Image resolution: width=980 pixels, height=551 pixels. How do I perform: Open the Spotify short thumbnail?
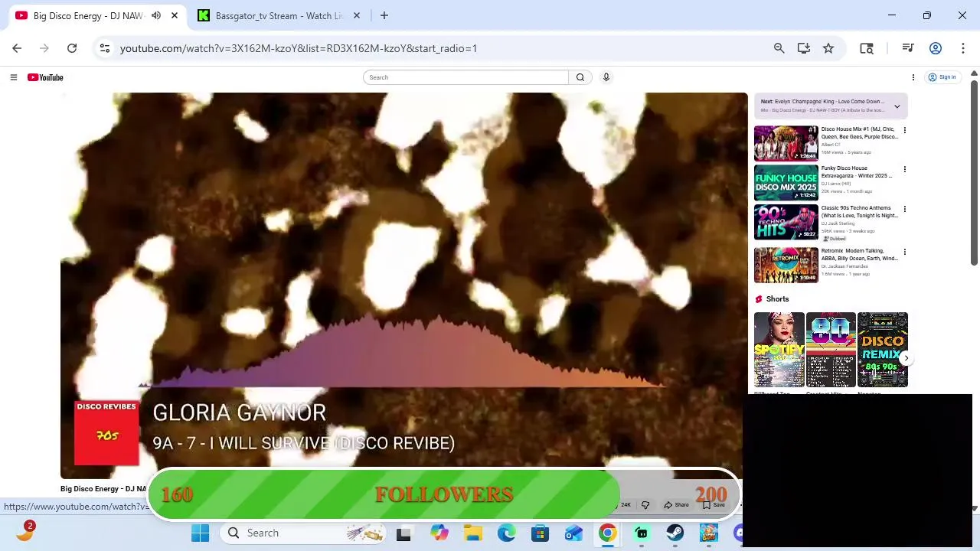(779, 350)
